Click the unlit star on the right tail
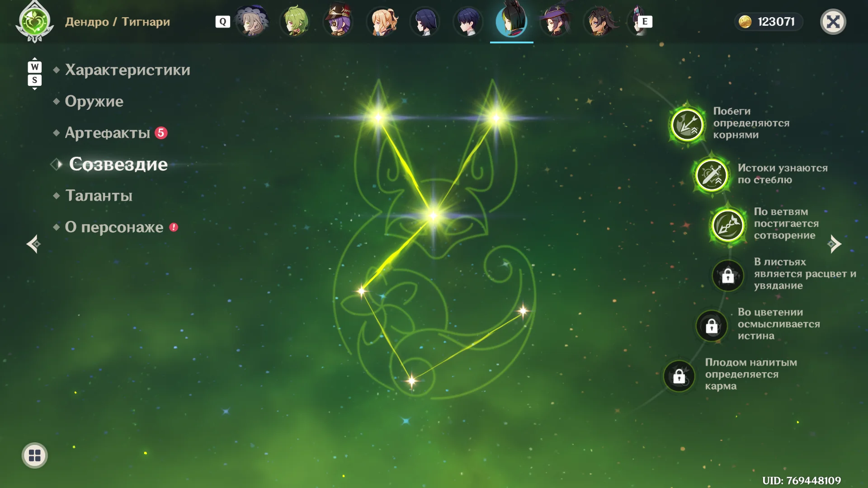This screenshot has width=868, height=488. (x=523, y=311)
